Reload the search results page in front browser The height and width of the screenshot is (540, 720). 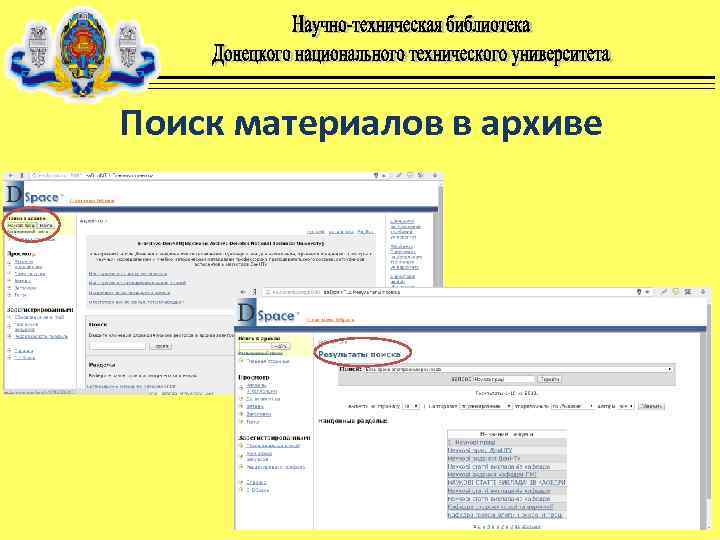pyautogui.click(x=253, y=292)
